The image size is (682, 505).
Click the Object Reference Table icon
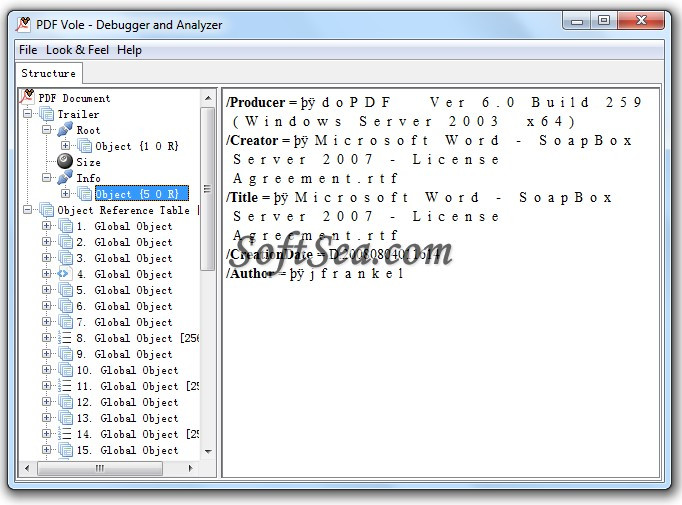point(47,210)
